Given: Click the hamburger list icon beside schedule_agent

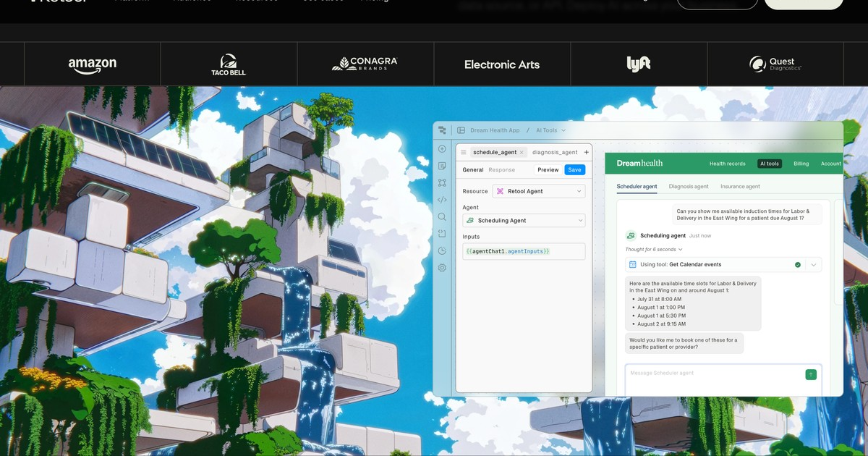Looking at the screenshot, I should 464,152.
